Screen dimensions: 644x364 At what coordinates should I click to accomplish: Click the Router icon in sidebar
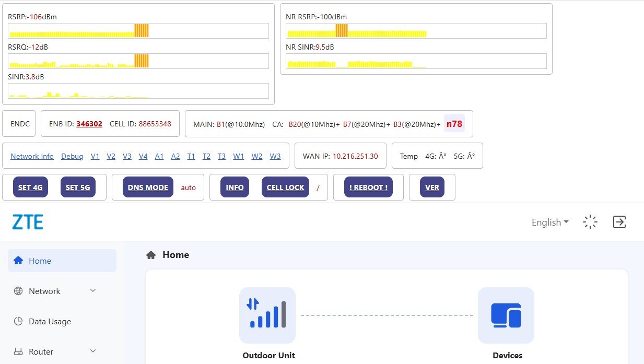coord(18,351)
